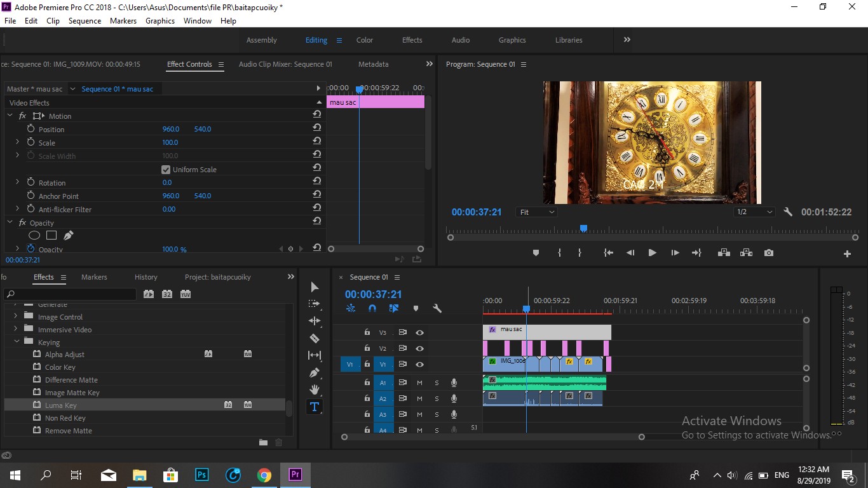The image size is (868, 488).
Task: Expand the Image Control folder
Action: click(16, 316)
